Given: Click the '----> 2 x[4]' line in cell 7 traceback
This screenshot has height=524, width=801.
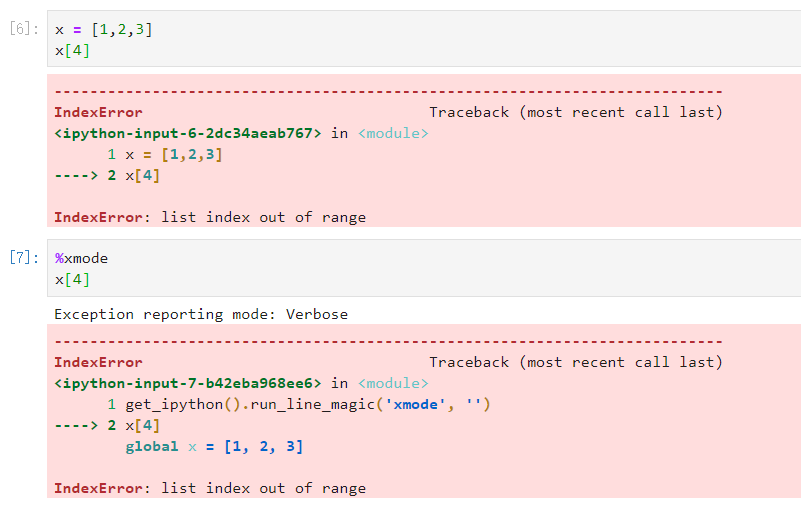Looking at the screenshot, I should tap(107, 425).
